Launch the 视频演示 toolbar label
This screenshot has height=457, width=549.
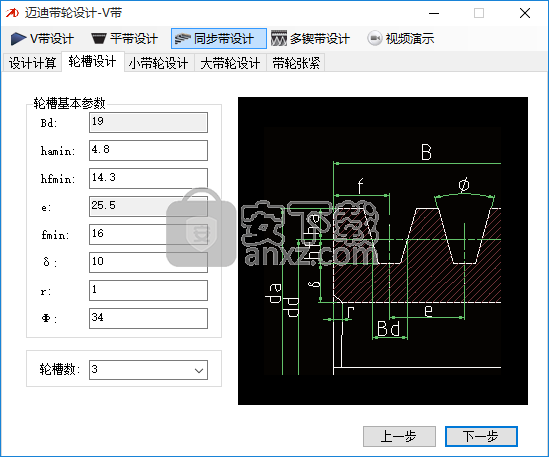[410, 39]
